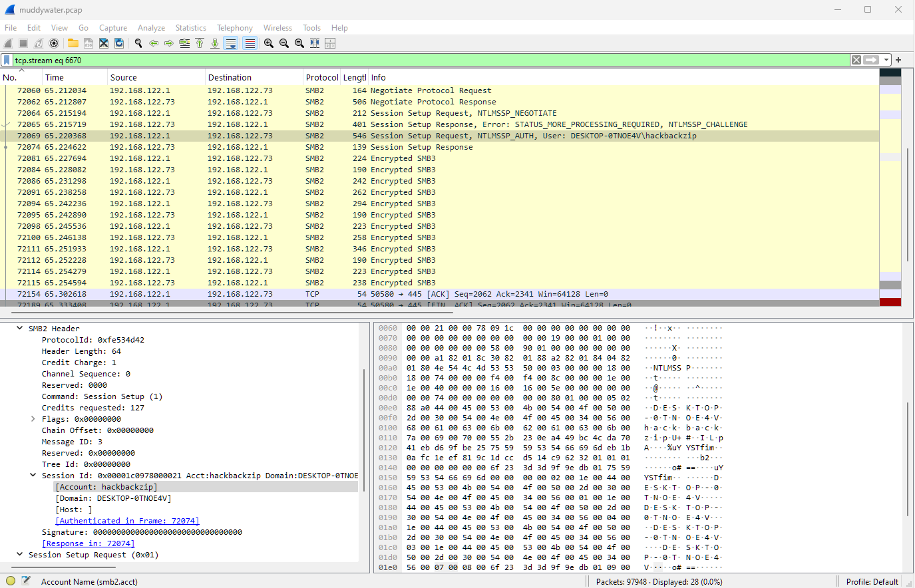915x588 pixels.
Task: Follow Response in: 72074 link
Action: pyautogui.click(x=88, y=543)
